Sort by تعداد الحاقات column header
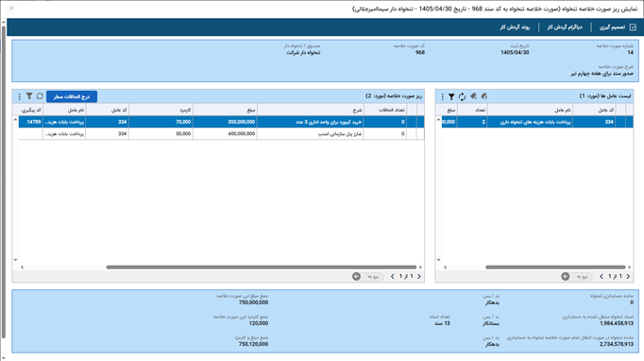 click(385, 110)
